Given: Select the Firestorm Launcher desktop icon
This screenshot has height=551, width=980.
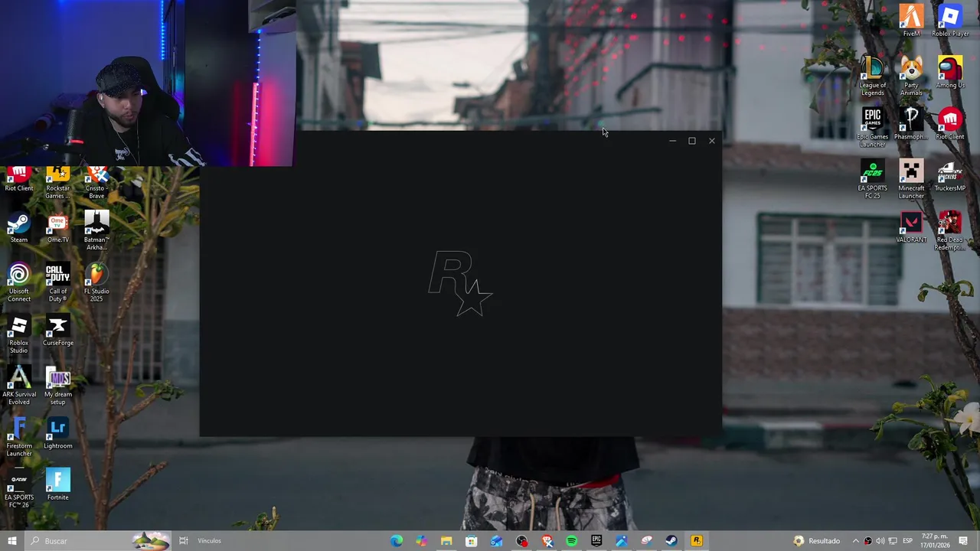Looking at the screenshot, I should coord(18,436).
